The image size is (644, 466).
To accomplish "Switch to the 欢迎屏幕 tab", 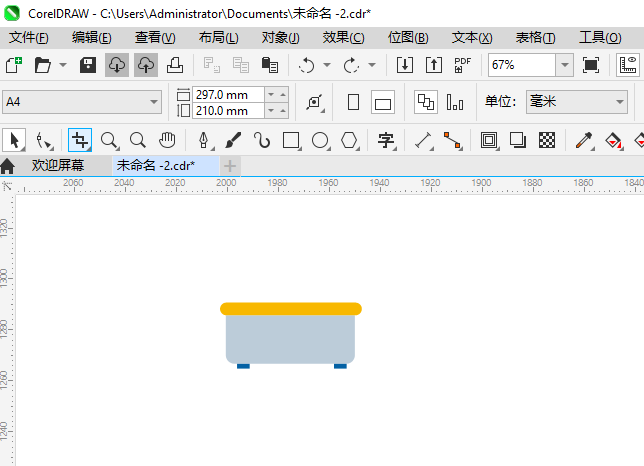I will click(58, 165).
